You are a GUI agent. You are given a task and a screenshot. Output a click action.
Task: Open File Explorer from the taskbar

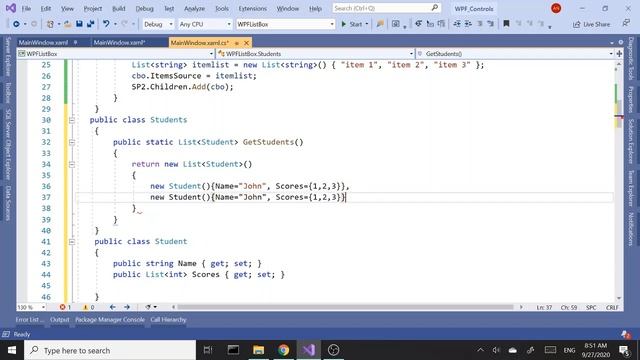coord(258,350)
